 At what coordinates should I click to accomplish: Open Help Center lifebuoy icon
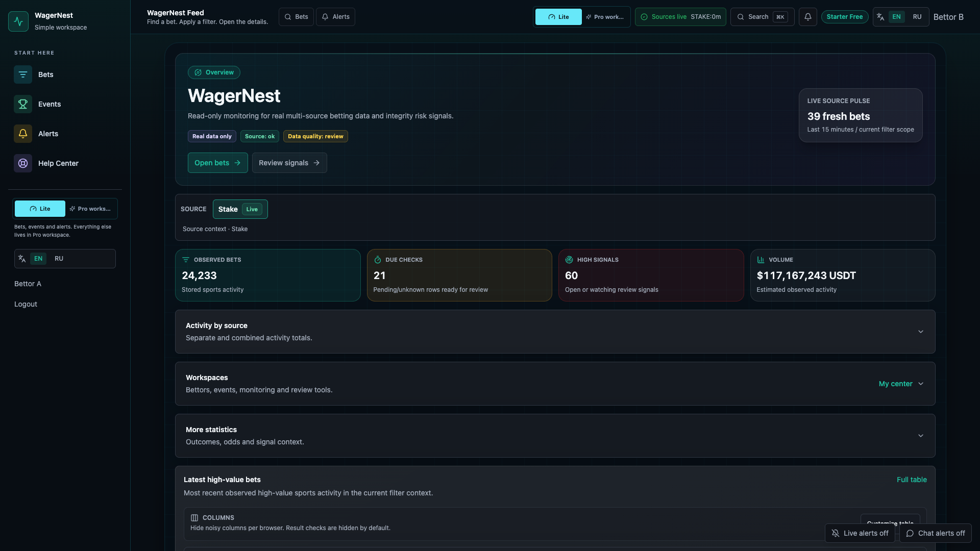pyautogui.click(x=23, y=163)
